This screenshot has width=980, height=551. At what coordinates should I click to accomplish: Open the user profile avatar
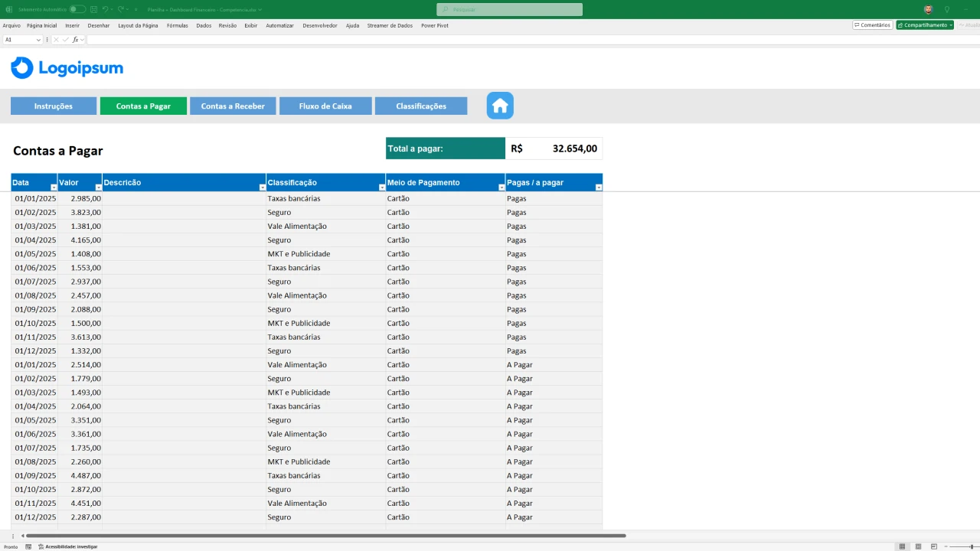tap(928, 9)
